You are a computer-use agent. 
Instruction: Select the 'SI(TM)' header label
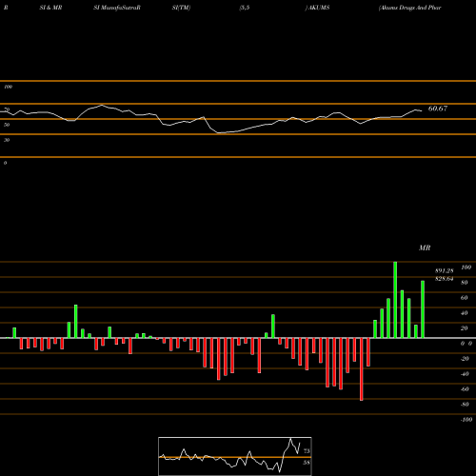coord(181,8)
